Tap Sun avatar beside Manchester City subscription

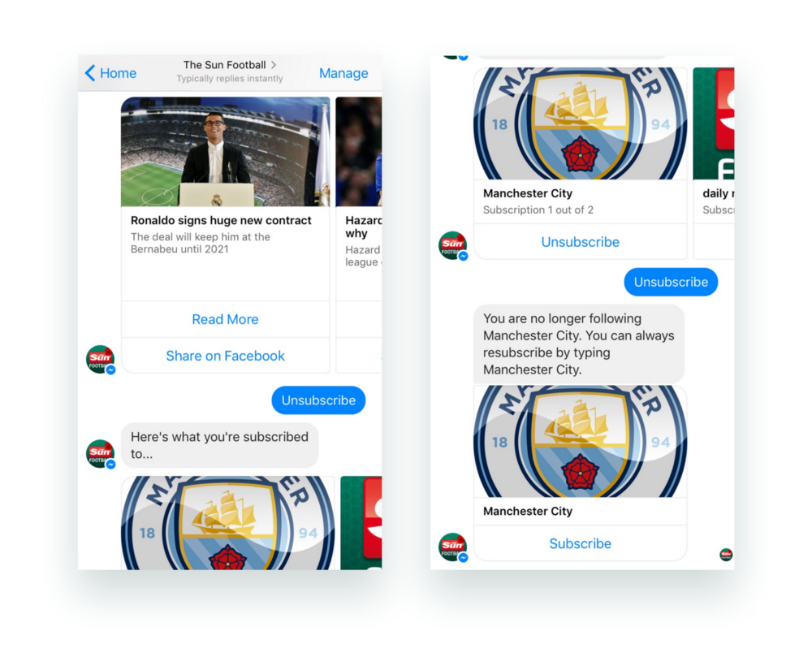[453, 245]
